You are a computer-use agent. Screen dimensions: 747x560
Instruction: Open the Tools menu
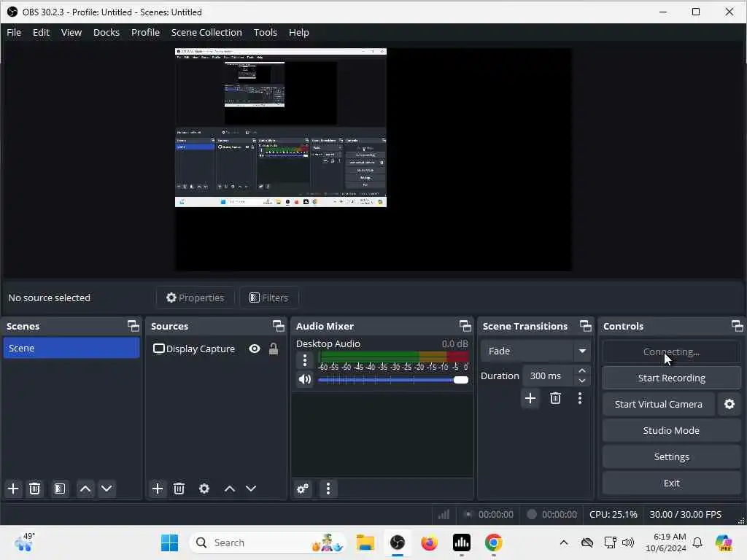pyautogui.click(x=266, y=32)
